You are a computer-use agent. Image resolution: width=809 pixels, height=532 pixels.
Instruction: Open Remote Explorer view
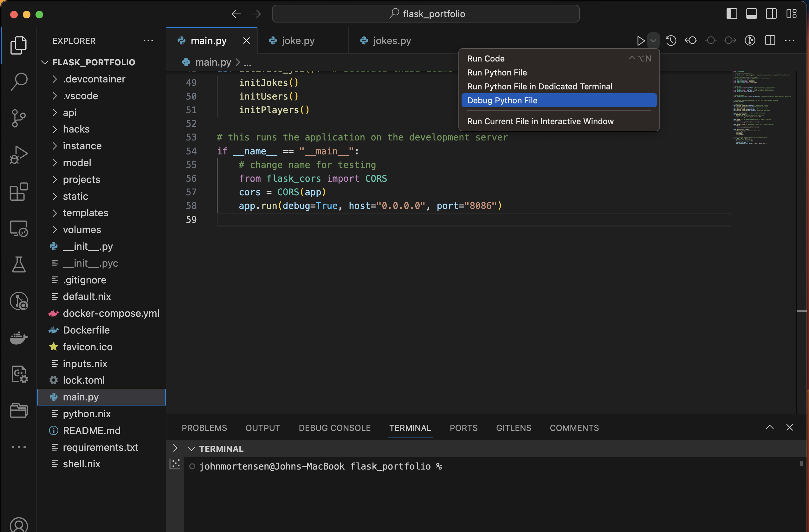pyautogui.click(x=19, y=229)
